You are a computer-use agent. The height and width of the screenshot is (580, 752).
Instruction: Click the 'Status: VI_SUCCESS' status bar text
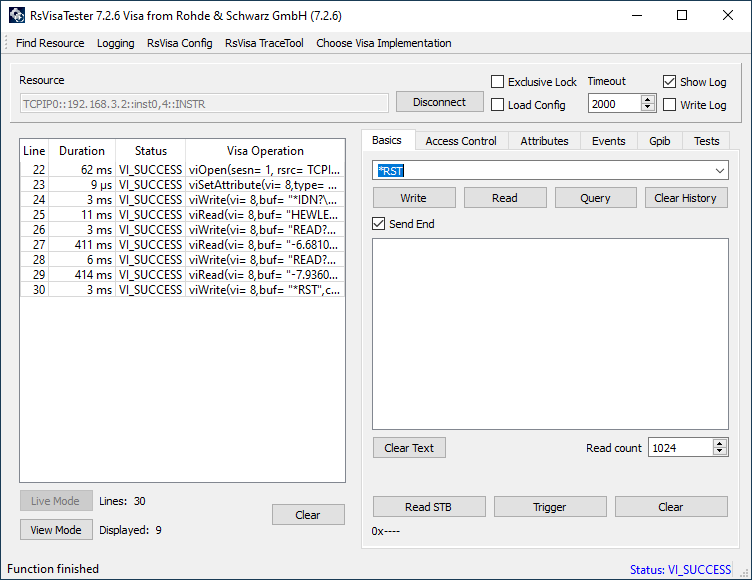click(x=680, y=569)
